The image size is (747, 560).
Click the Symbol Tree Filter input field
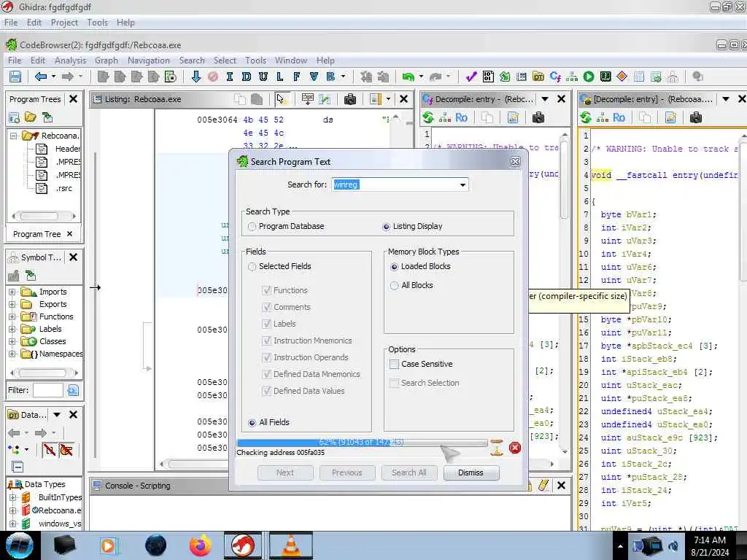(x=48, y=391)
